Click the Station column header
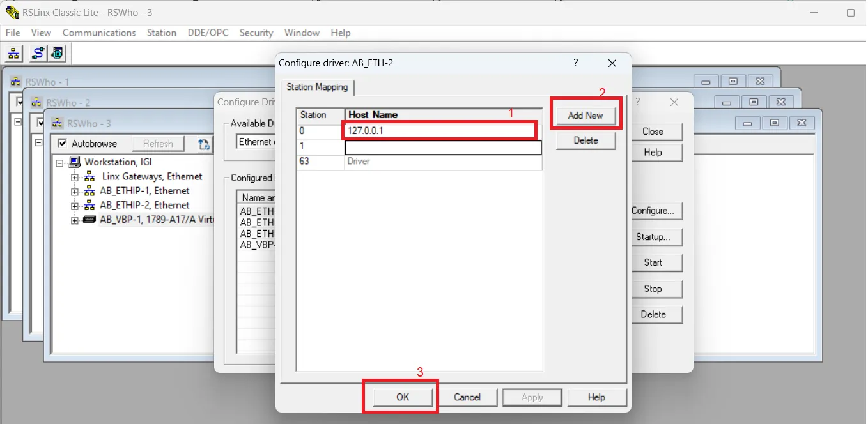The image size is (868, 424). 321,115
